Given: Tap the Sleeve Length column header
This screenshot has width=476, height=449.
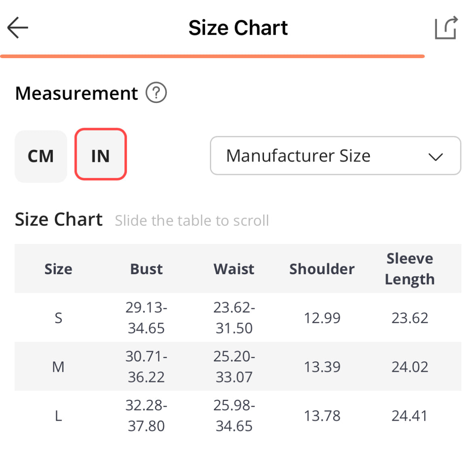Looking at the screenshot, I should pos(409,269).
